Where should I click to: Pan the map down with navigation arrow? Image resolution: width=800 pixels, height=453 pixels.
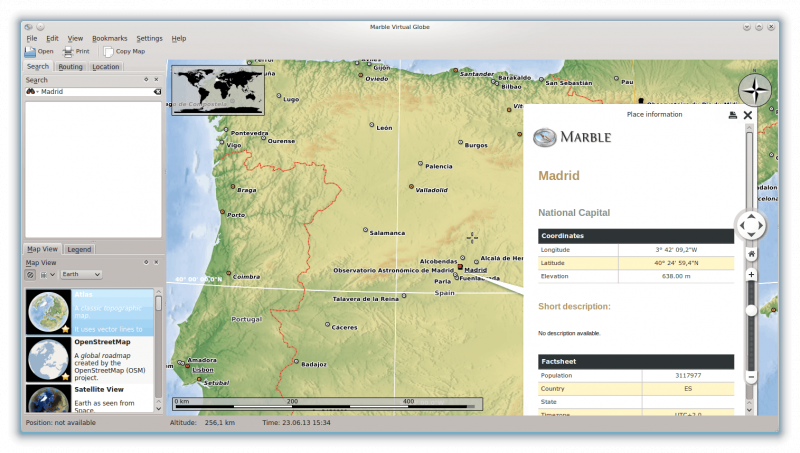coord(751,235)
